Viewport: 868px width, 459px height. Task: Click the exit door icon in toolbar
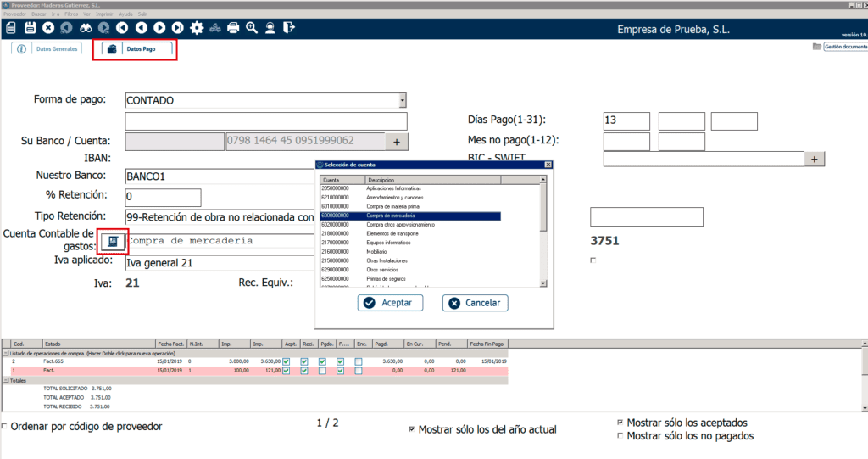coord(289,28)
